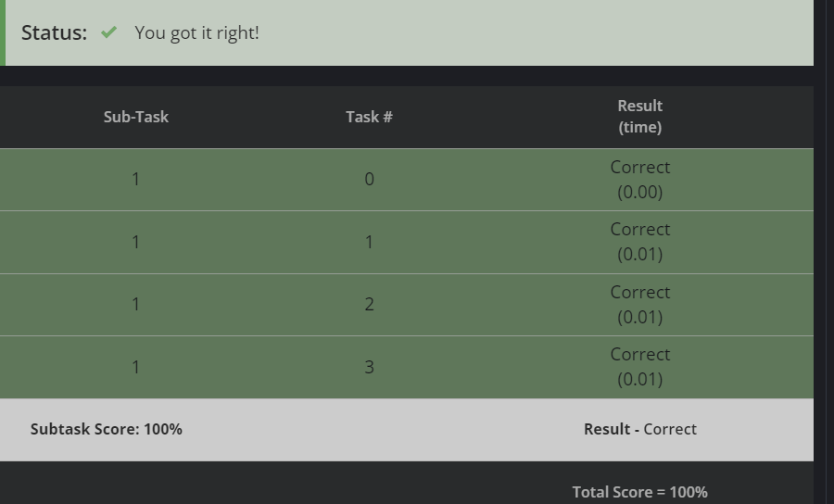Click the Task # 3 cell
Viewport: 834px width, 504px height.
coord(369,368)
